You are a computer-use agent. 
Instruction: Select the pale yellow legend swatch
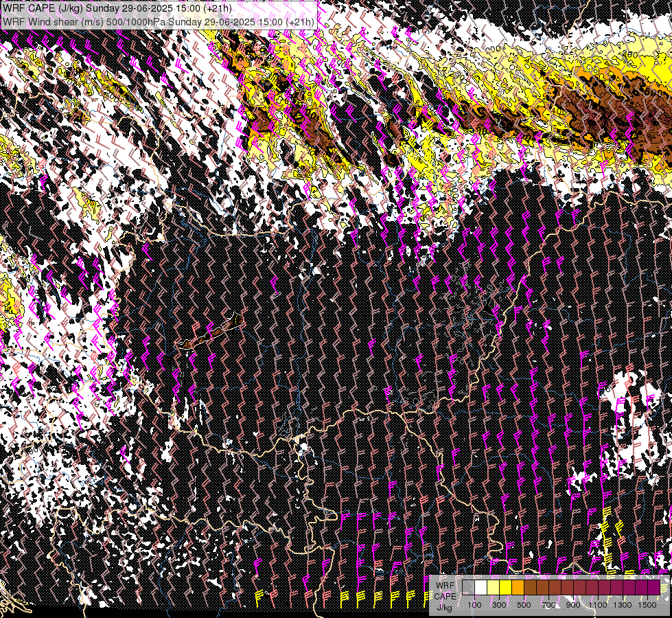tap(494, 587)
